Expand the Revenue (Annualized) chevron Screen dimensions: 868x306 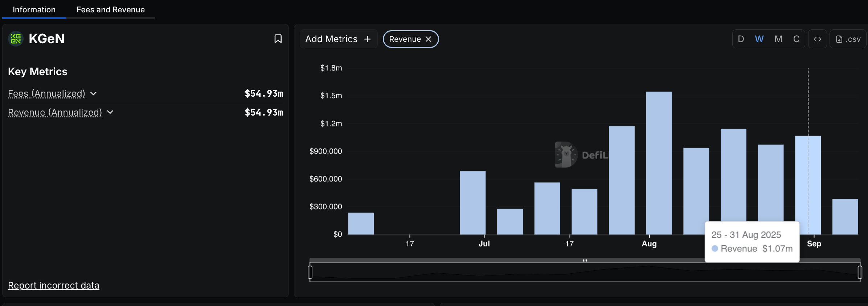pos(110,112)
